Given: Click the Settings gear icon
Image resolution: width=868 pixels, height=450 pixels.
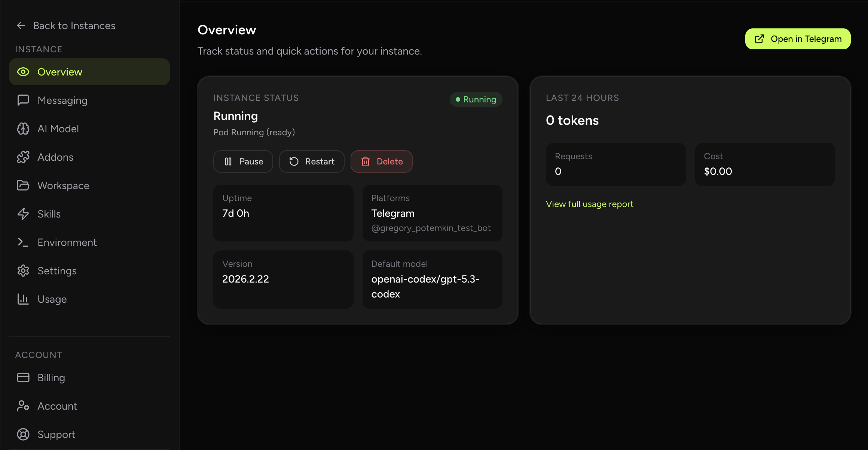Looking at the screenshot, I should (x=23, y=271).
